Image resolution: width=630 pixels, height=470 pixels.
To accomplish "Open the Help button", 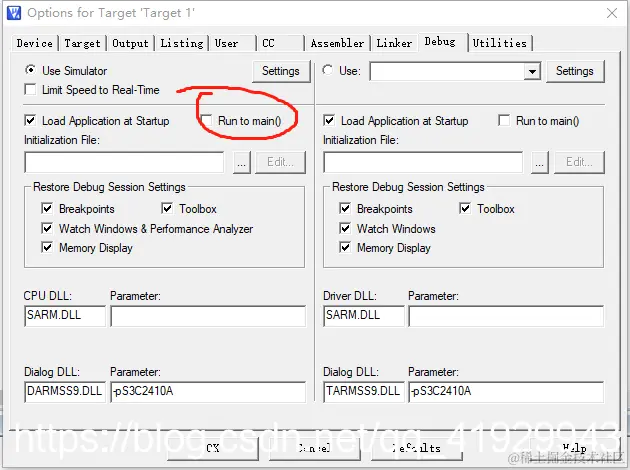I will coord(575,448).
